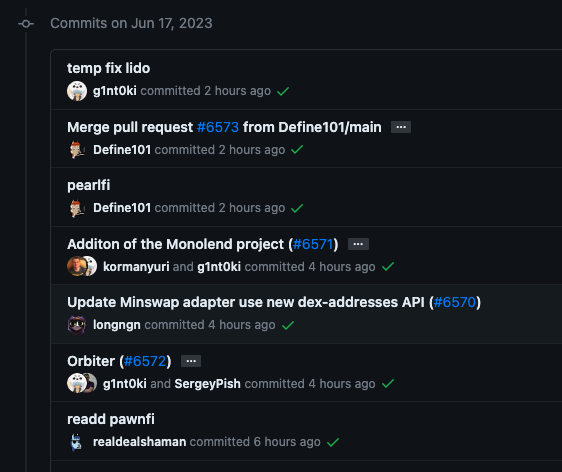Click realdealshaman avatar on readd pawnfi commit
The height and width of the screenshot is (472, 562).
tap(76, 442)
